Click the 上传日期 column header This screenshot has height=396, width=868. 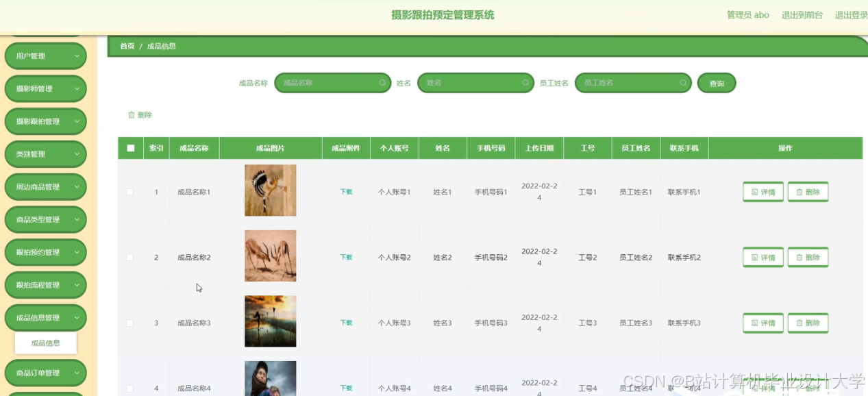click(x=539, y=148)
